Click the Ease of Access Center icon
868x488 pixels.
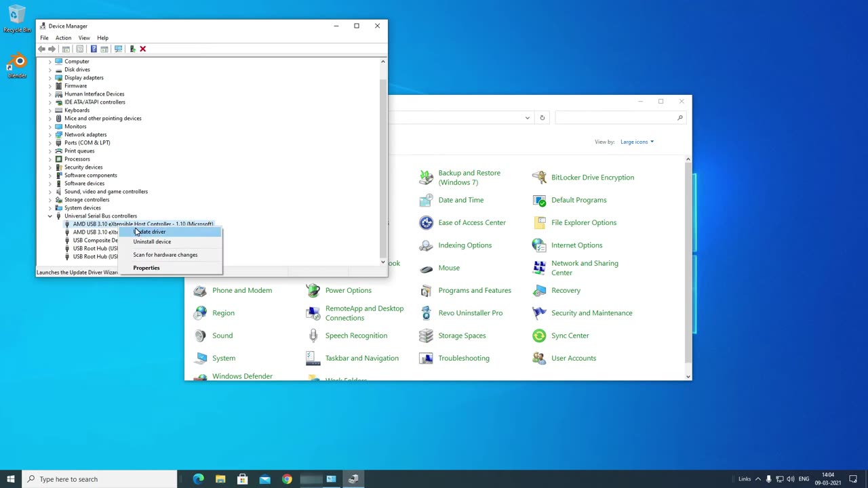pos(426,222)
